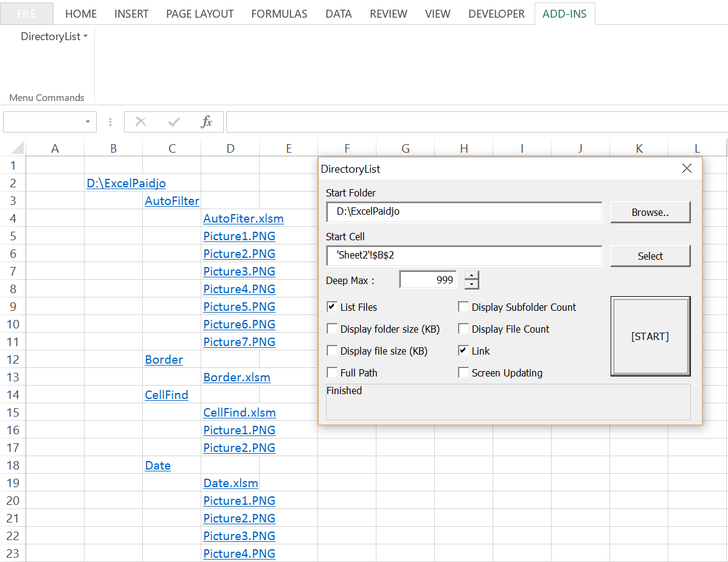Expand the Name Box dropdown arrow
Viewport: 728px width, 562px height.
click(88, 122)
